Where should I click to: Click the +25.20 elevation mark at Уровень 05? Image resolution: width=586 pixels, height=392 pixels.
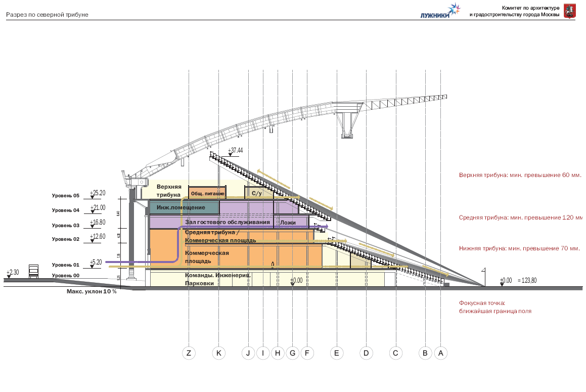tap(98, 194)
